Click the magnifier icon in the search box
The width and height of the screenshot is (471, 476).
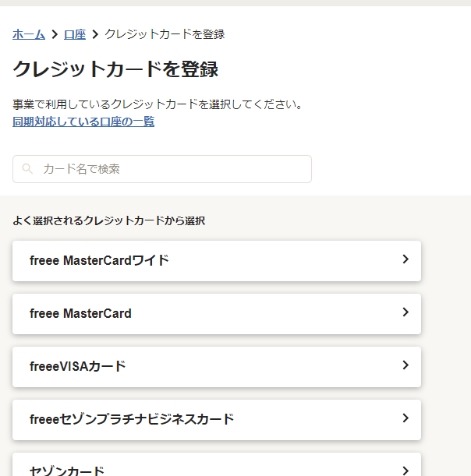28,169
